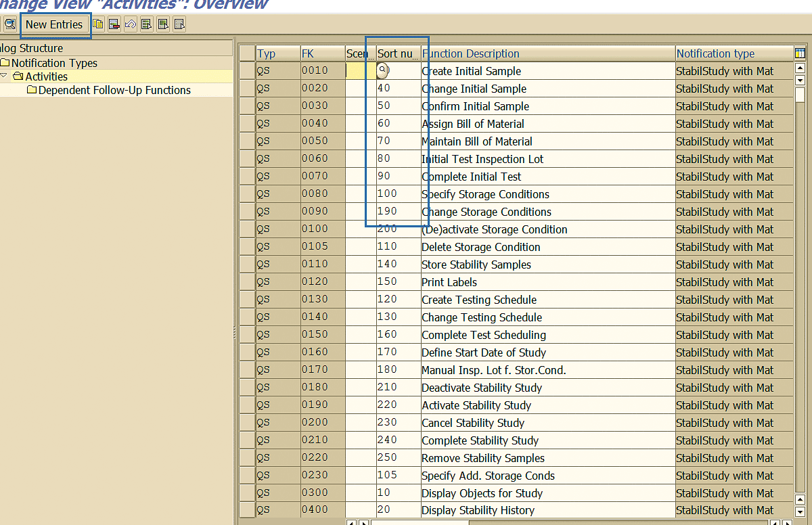Click the Deselect All toolbar icon
This screenshot has height=525, width=812.
pos(179,24)
